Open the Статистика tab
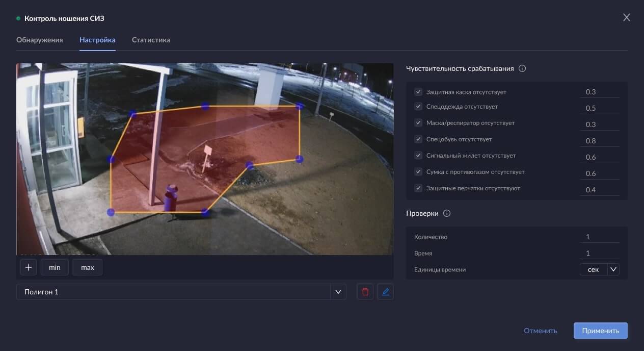 [x=151, y=40]
